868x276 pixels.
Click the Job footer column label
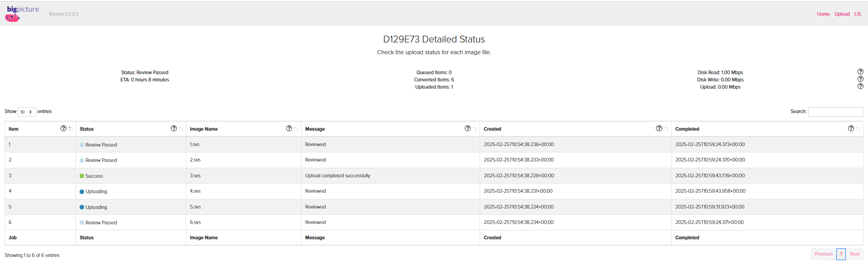(13, 238)
